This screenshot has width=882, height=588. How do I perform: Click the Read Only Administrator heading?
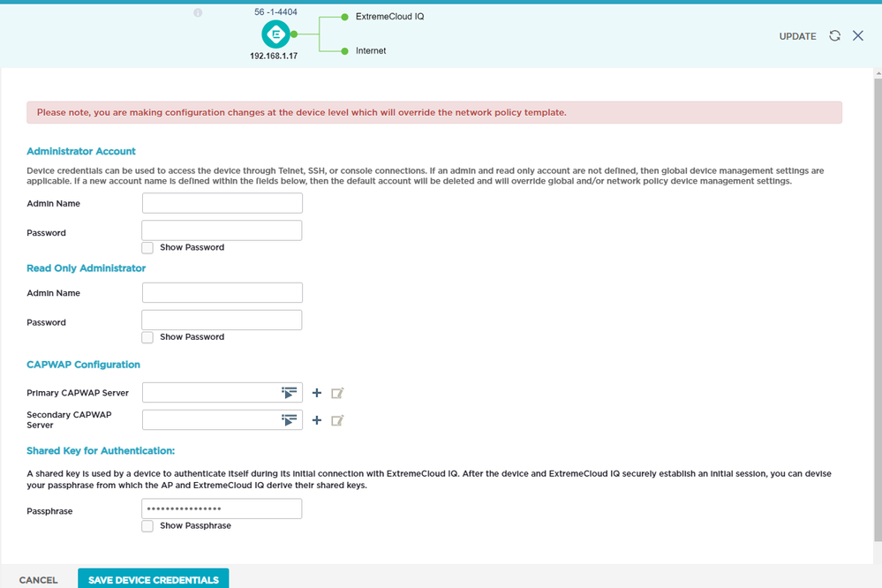click(x=86, y=268)
